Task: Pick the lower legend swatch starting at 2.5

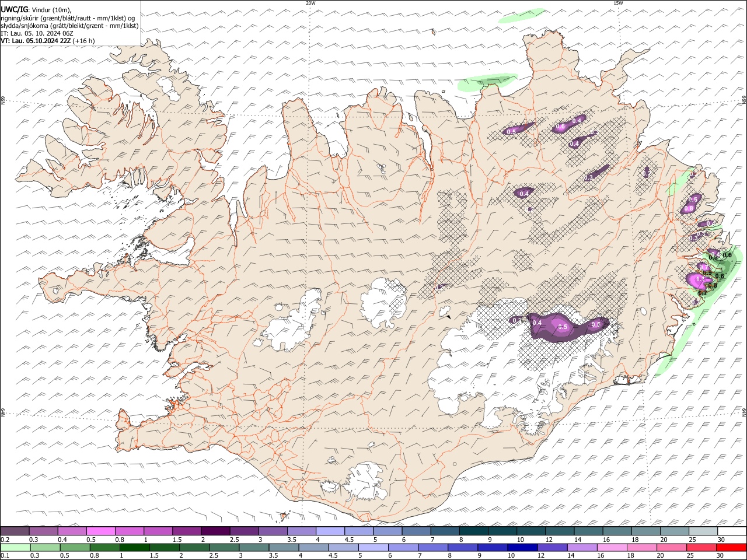Action: (224, 548)
